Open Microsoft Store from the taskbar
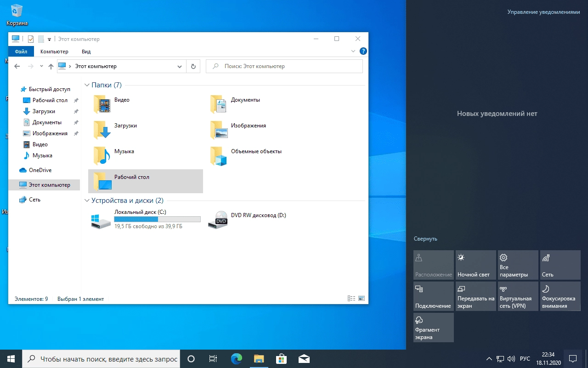 (281, 358)
